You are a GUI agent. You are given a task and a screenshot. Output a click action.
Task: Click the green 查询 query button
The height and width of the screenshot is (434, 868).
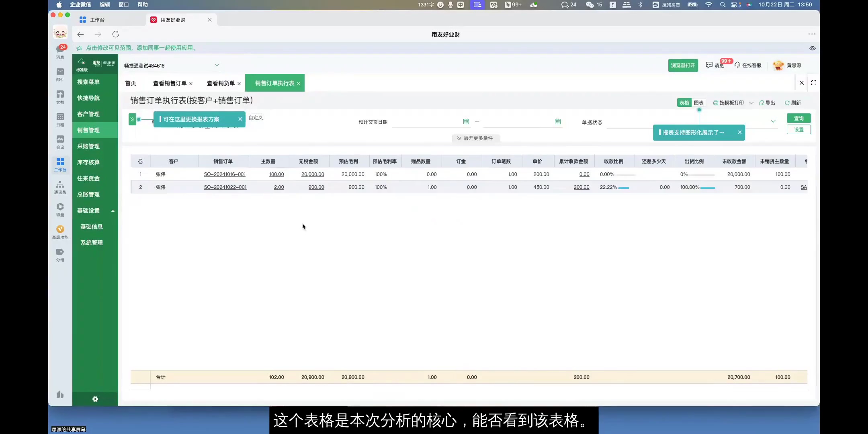(x=799, y=118)
